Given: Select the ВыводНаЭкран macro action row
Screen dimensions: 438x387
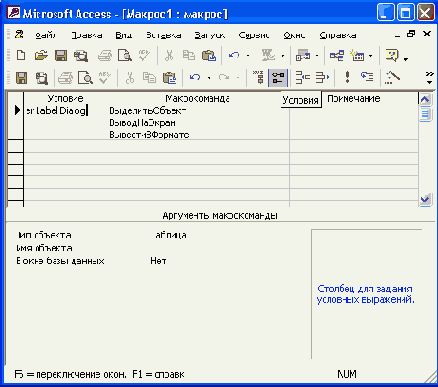Looking at the screenshot, I should [142, 123].
